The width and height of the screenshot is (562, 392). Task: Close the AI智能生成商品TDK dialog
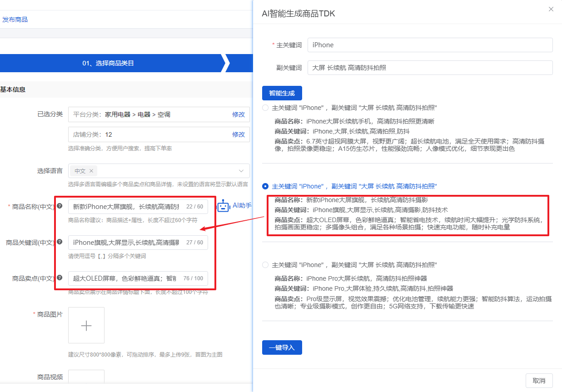coord(551,9)
